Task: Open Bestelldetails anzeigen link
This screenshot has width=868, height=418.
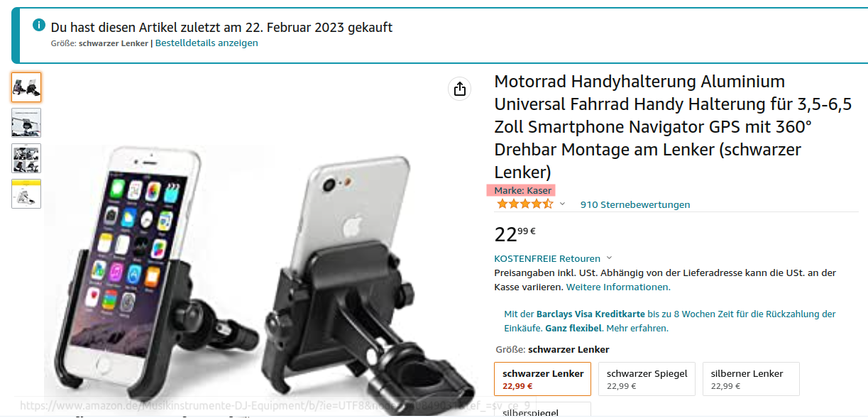Action: click(207, 43)
